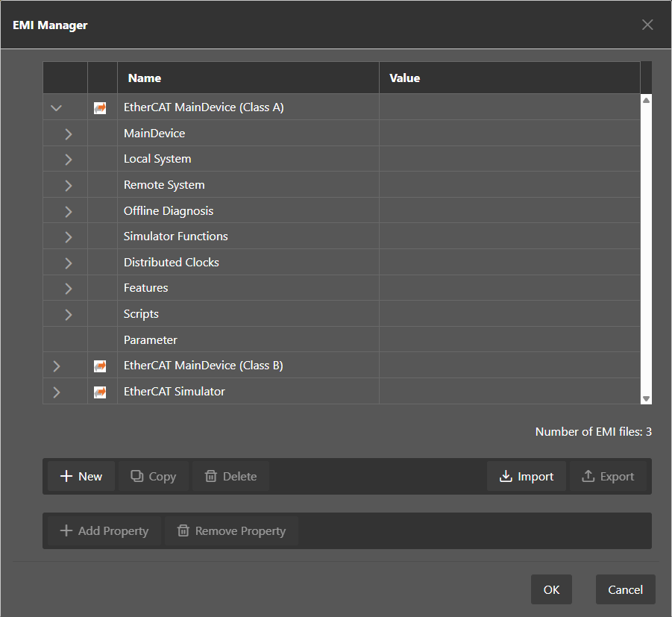Click the Copy button
Viewport: 672px width, 617px height.
[154, 476]
